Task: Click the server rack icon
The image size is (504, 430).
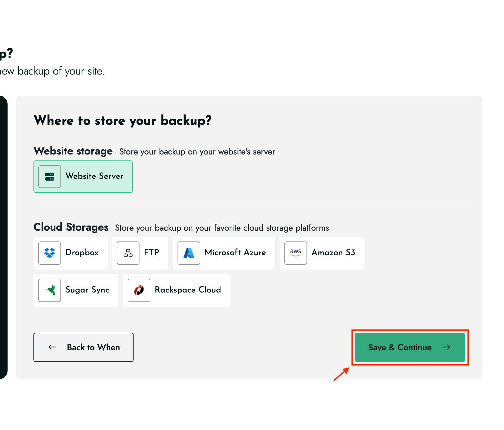Action: pos(50,177)
